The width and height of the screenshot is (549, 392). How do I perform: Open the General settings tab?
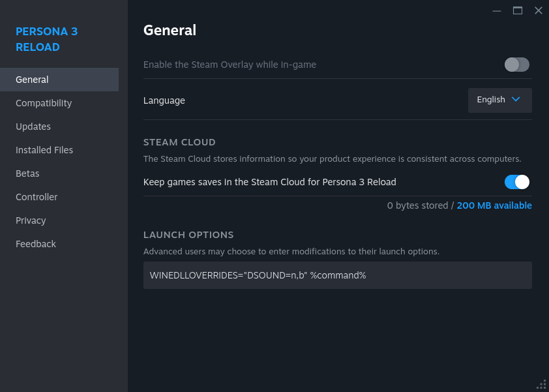[32, 80]
